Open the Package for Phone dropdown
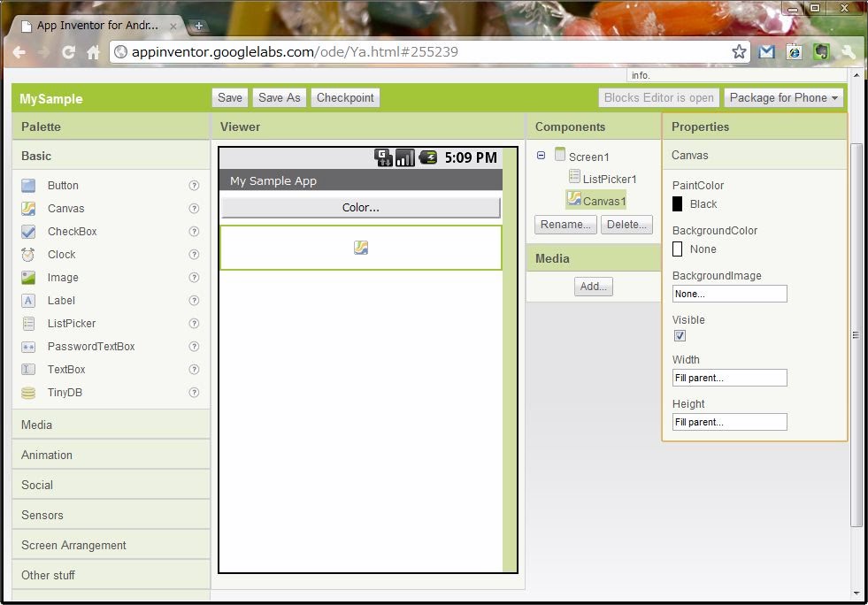 783,98
